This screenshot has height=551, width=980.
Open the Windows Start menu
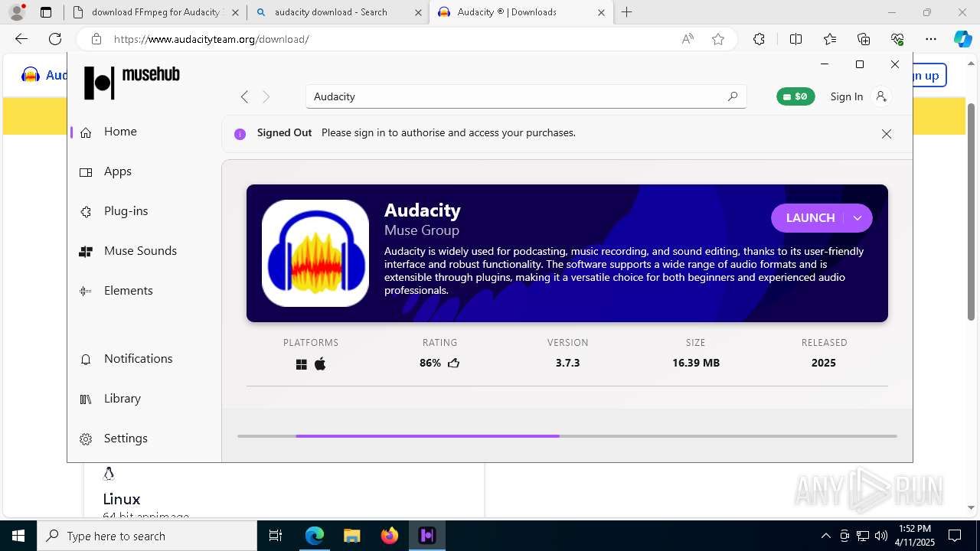point(18,536)
